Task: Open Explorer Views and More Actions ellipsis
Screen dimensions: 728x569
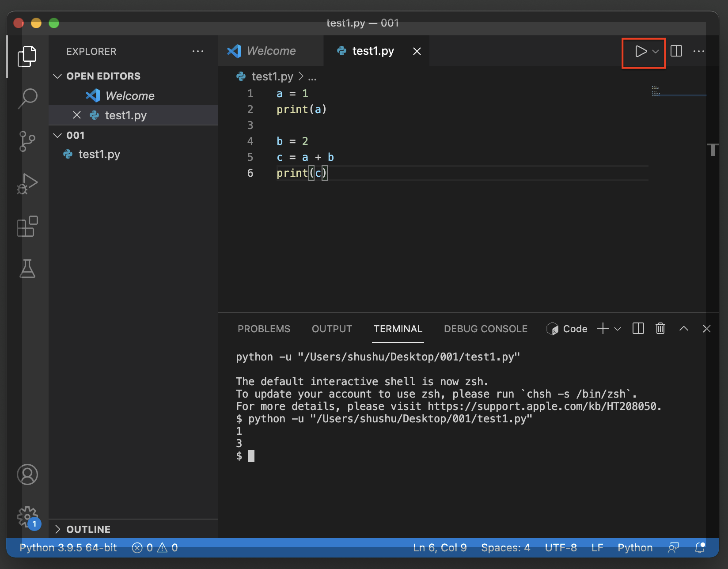Action: 198,51
